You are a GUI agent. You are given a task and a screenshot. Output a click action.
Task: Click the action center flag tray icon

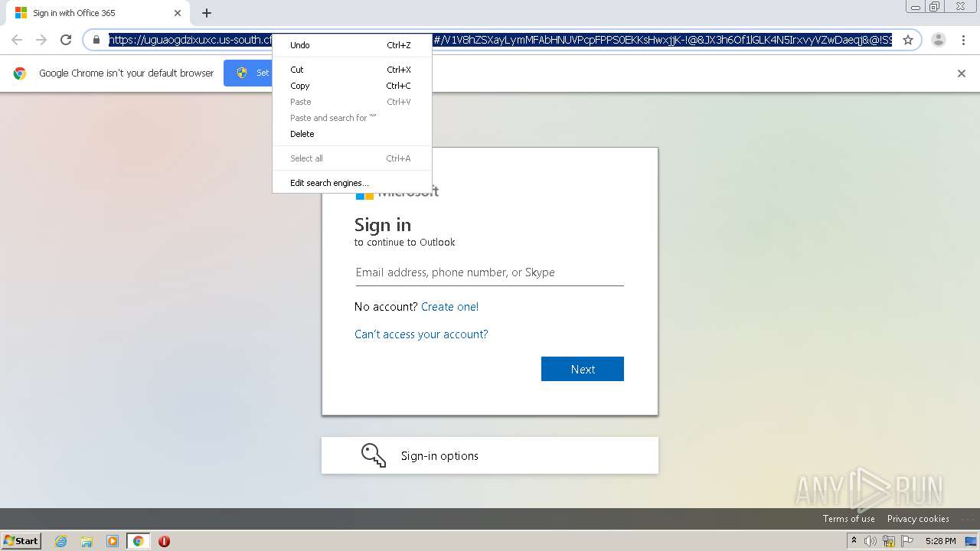click(x=907, y=541)
